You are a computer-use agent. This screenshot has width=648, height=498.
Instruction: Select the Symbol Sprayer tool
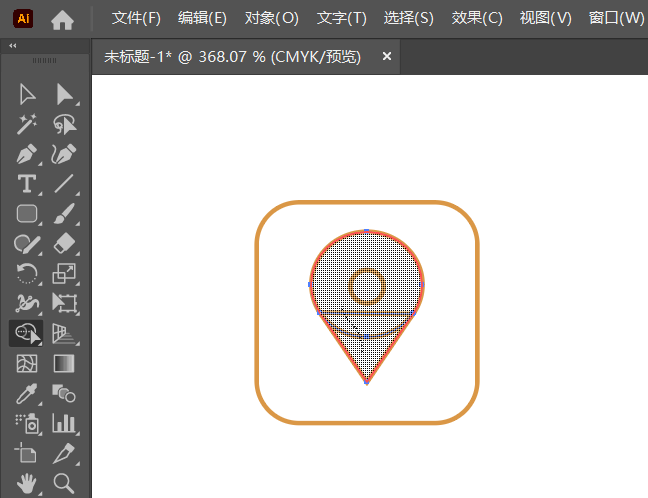[x=27, y=424]
